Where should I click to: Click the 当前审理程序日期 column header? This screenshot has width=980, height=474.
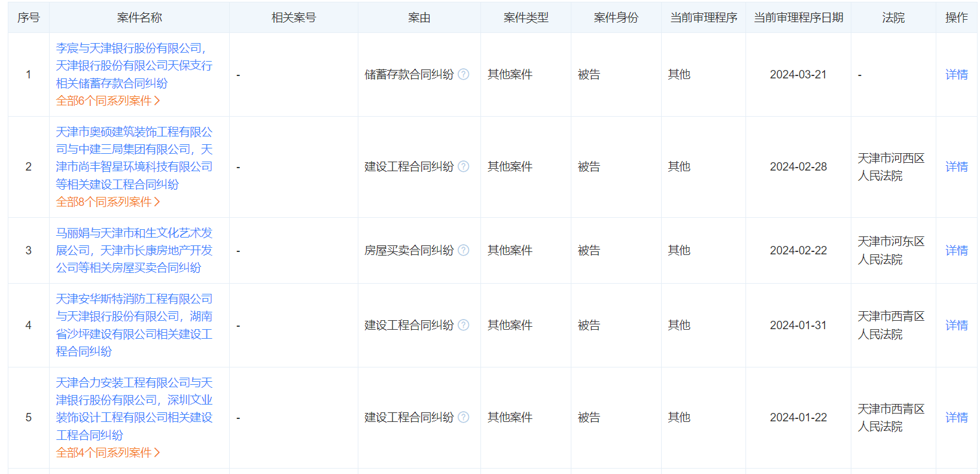point(799,18)
